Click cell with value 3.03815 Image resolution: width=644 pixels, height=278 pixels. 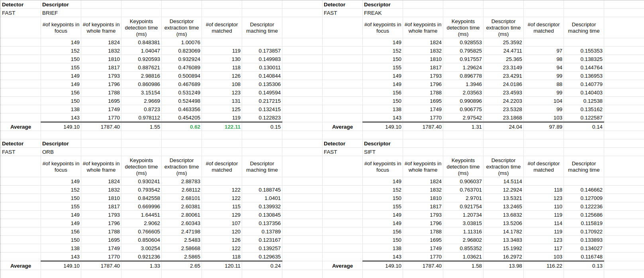pyautogui.click(x=463, y=223)
